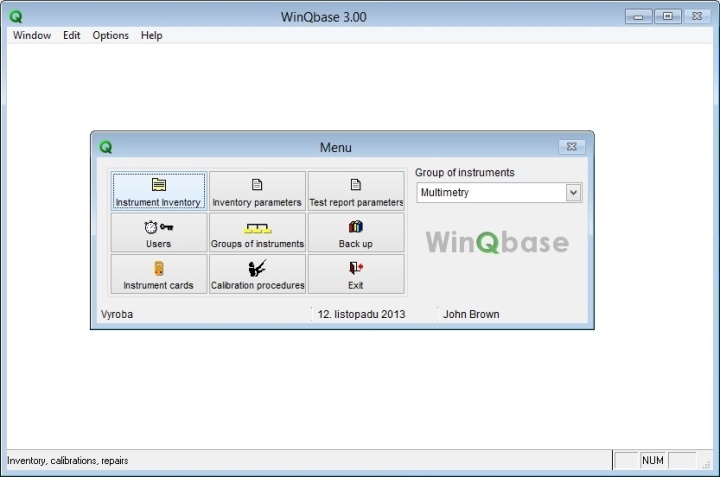The height and width of the screenshot is (477, 720).
Task: Click the John Brown user name
Action: (471, 314)
